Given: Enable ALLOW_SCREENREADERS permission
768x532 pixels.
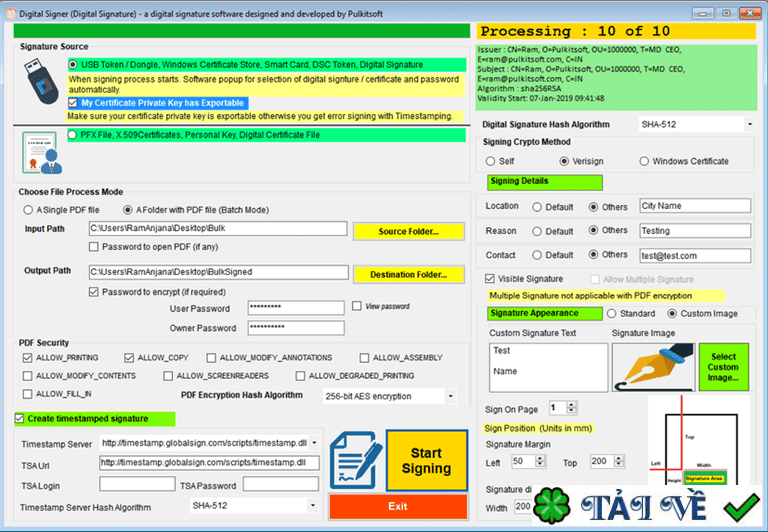Looking at the screenshot, I should tap(168, 376).
